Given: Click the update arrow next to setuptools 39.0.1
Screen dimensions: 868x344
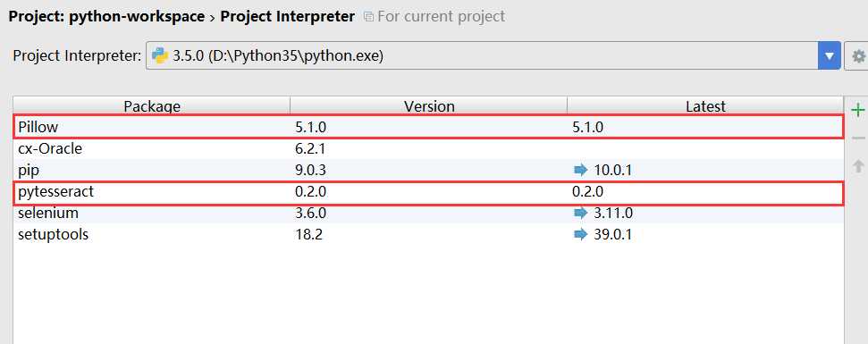Looking at the screenshot, I should click(x=580, y=234).
